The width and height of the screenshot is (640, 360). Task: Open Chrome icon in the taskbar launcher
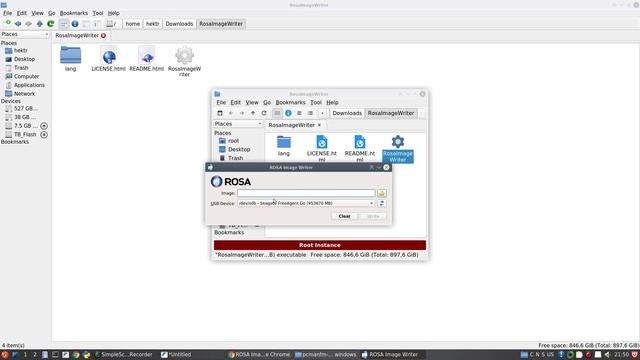click(x=76, y=355)
